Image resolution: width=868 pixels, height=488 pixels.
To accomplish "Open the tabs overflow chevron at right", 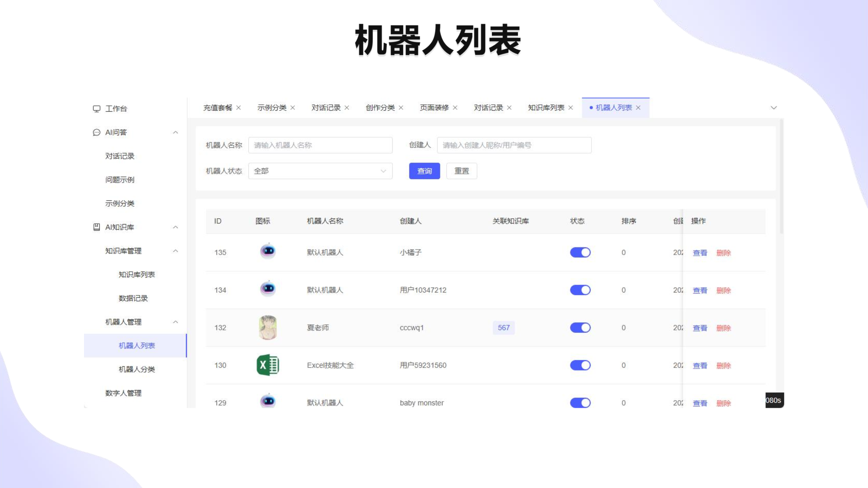I will coord(774,108).
